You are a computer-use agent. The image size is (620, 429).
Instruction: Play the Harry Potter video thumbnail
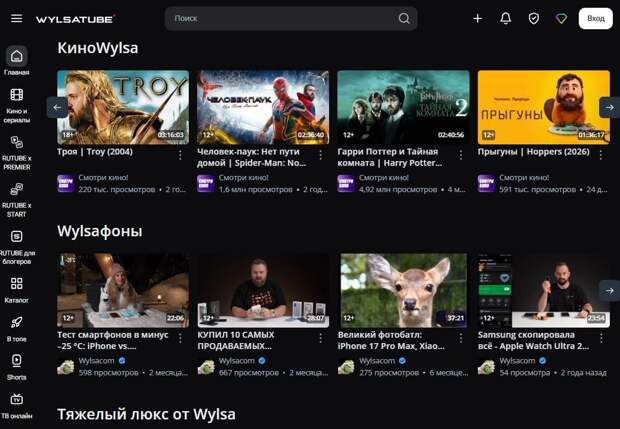coord(403,107)
